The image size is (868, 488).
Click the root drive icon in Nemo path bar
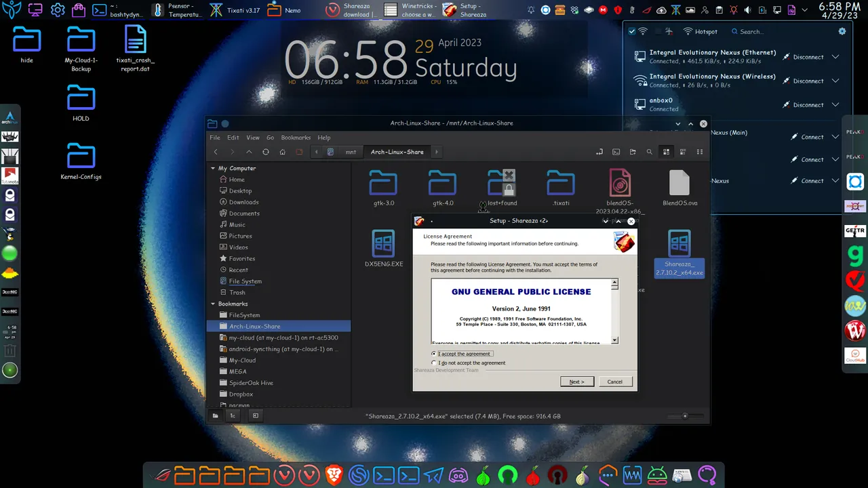point(330,152)
